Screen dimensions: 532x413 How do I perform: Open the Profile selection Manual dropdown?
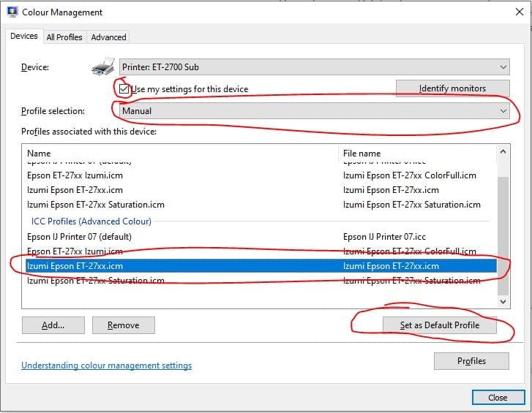point(314,111)
